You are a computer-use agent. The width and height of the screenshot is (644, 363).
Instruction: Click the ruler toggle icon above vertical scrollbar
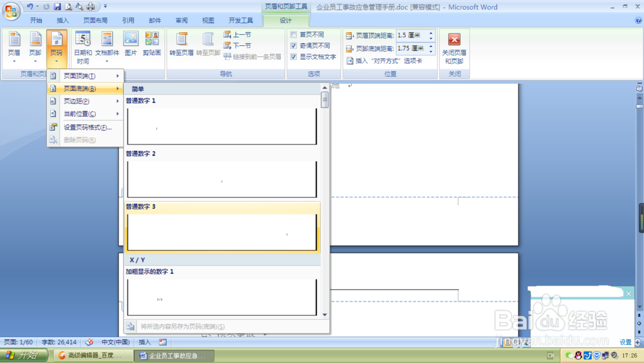(x=639, y=88)
